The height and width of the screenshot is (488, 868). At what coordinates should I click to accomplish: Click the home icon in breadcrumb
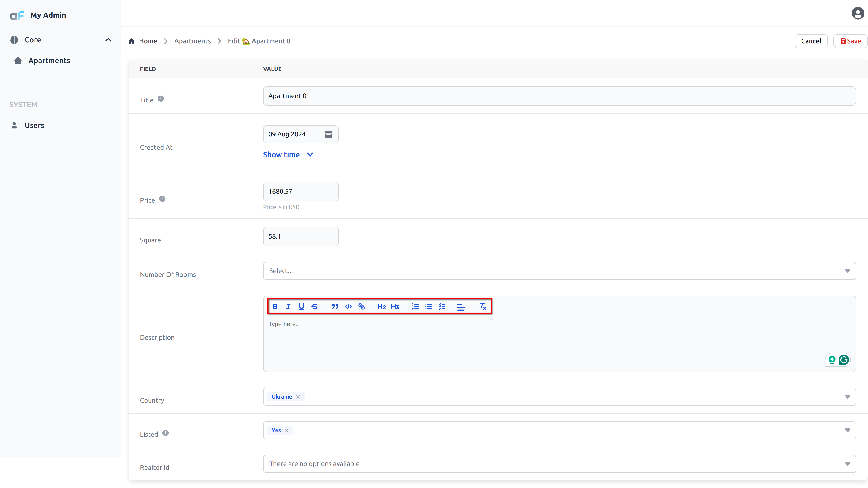(x=132, y=41)
